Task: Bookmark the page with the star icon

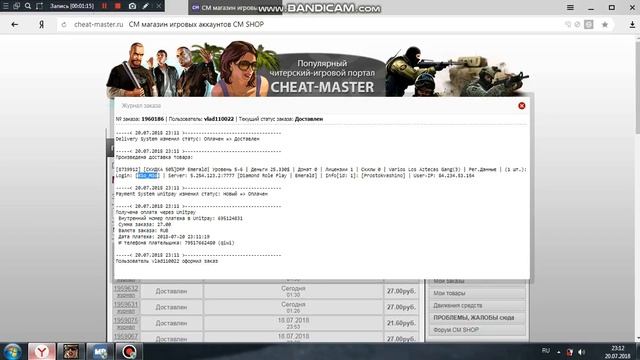Action: [x=605, y=24]
